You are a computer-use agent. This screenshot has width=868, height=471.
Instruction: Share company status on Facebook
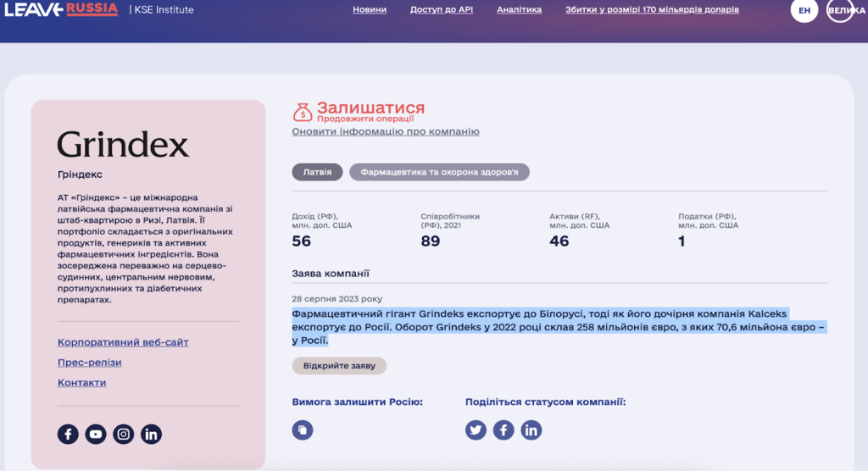point(504,430)
